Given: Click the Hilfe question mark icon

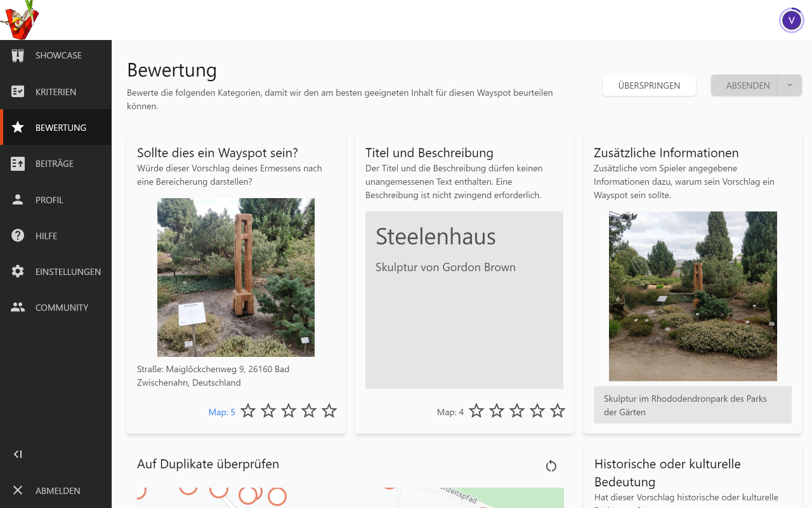Looking at the screenshot, I should 18,236.
